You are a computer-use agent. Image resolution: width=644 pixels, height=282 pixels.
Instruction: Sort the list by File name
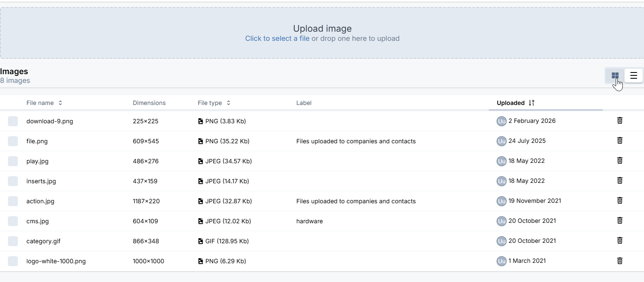(x=44, y=103)
